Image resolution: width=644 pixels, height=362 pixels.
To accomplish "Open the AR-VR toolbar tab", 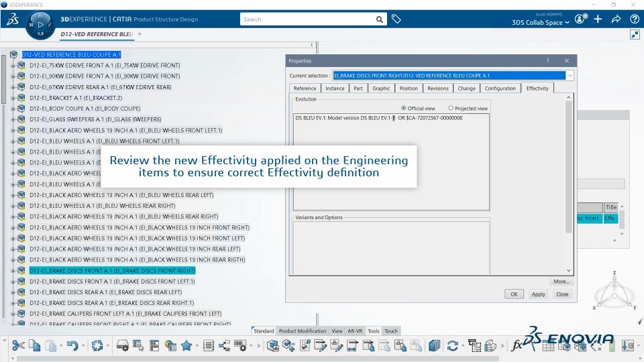I will (355, 330).
